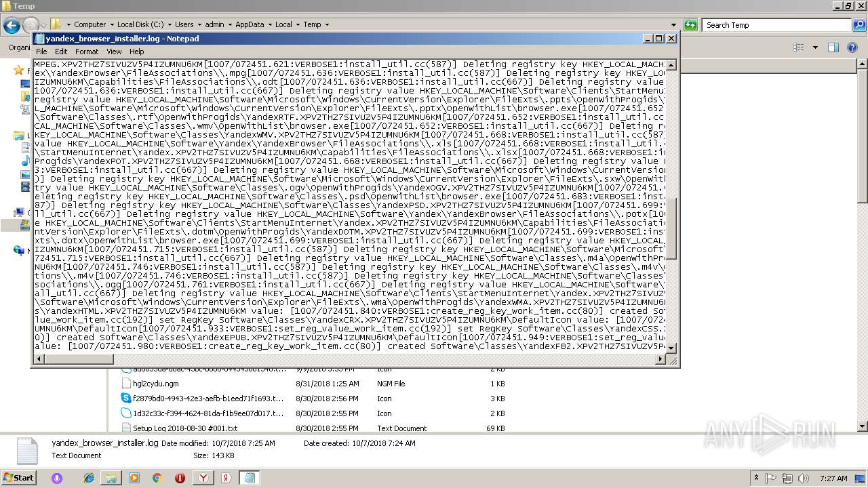Select file hgl2cydu.ngm
This screenshot has height=488, width=868.
tap(156, 384)
